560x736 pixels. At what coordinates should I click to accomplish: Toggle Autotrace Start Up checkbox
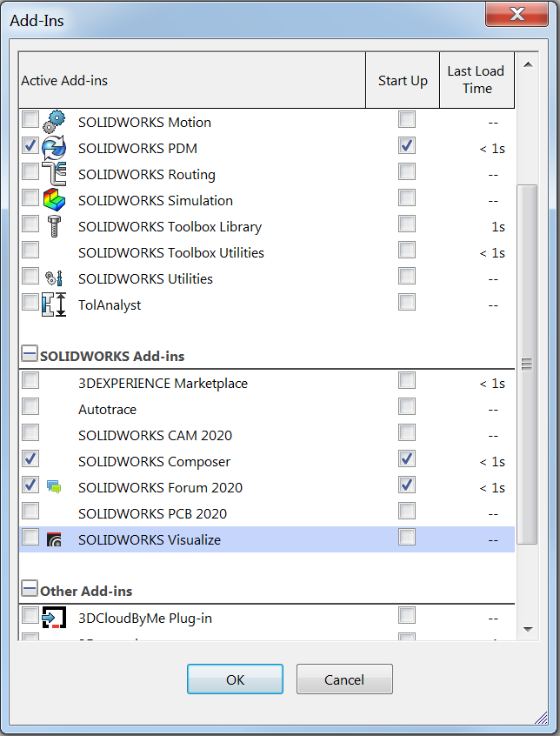407,406
